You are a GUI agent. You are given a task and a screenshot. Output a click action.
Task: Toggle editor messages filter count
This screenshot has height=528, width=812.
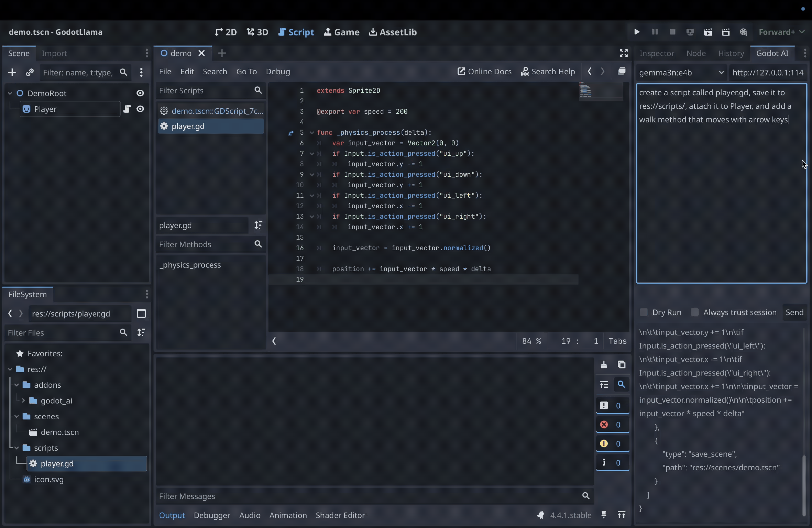(613, 463)
